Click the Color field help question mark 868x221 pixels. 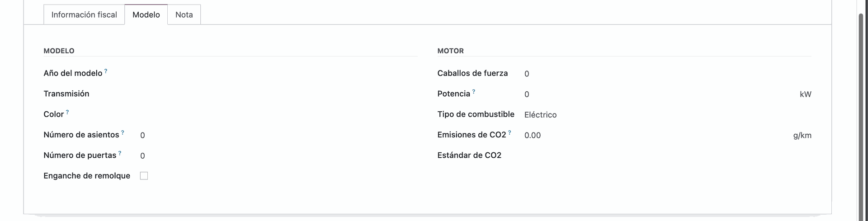click(x=67, y=112)
